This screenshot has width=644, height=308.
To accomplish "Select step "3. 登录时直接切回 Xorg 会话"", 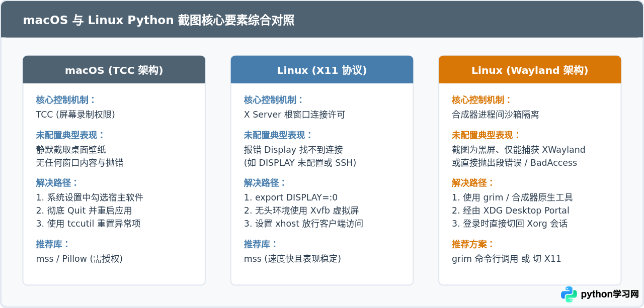I will point(510,224).
